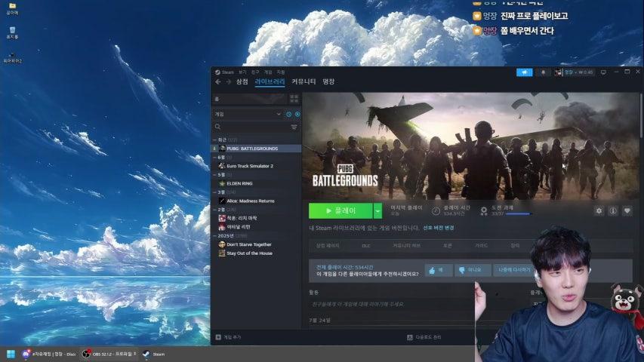
Task: Switch to the 커뮤니티 tab
Action: coord(304,81)
